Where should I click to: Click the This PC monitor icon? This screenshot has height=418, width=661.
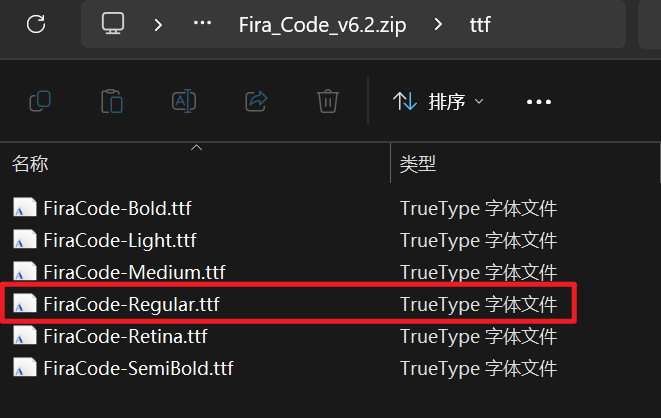click(113, 23)
